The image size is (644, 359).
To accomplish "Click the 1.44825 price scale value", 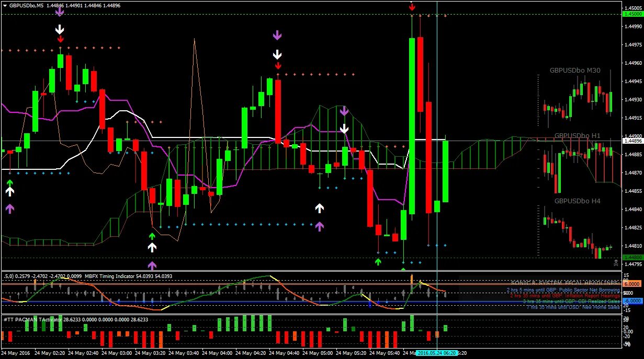I will coord(633,228).
